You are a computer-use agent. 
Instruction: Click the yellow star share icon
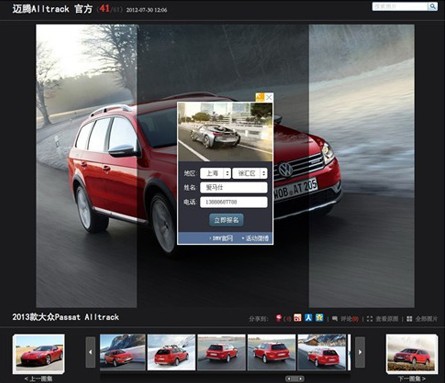pos(319,318)
